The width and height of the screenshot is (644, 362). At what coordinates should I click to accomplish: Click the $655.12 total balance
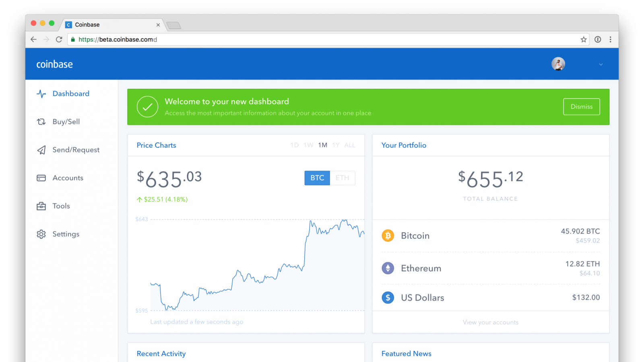[491, 179]
